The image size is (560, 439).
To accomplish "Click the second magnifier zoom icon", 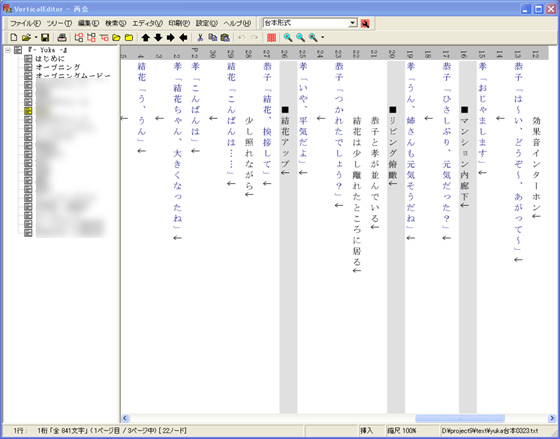I will pyautogui.click(x=300, y=37).
